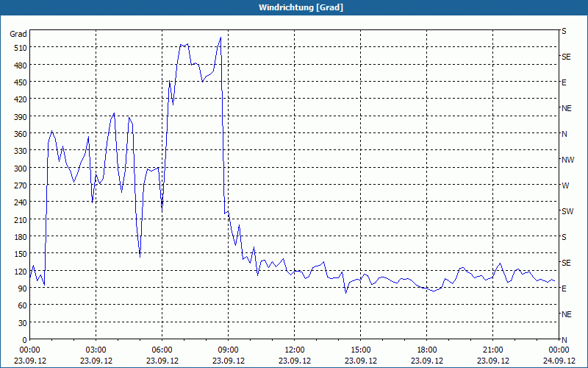Image resolution: width=588 pixels, height=368 pixels.
Task: Click the 09:00 time label
Action: point(228,350)
